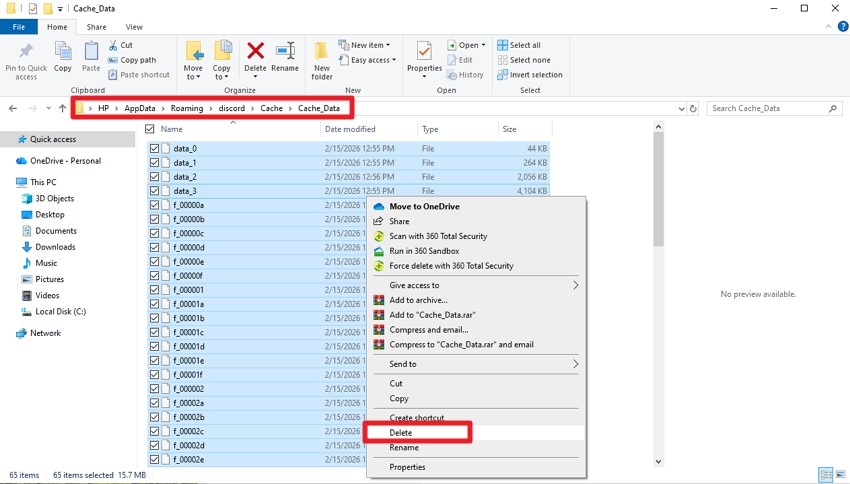Choose Delete in context menu

401,433
